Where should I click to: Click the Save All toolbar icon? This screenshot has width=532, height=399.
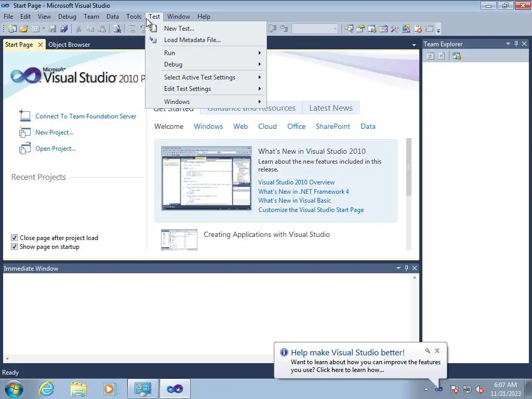point(64,29)
